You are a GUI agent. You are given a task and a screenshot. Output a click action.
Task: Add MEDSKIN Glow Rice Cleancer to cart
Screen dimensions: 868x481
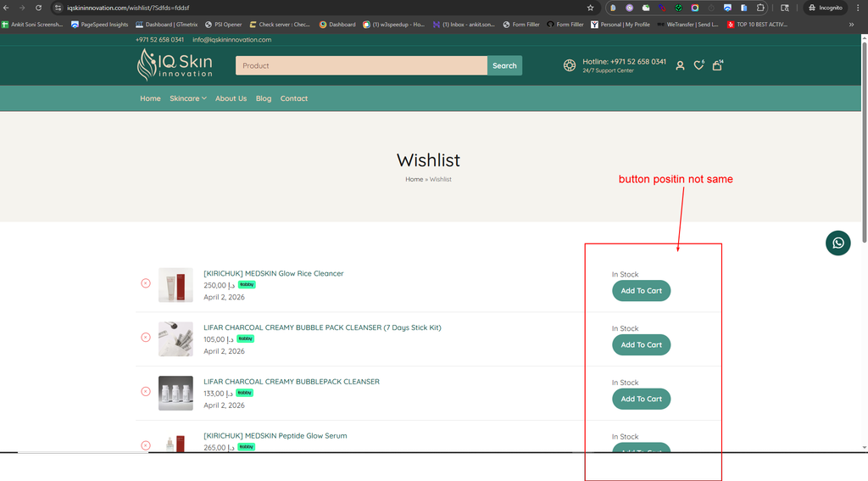641,291
